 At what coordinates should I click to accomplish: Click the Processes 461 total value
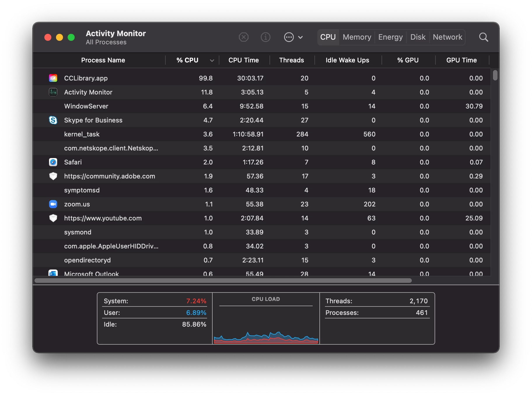coord(422,313)
